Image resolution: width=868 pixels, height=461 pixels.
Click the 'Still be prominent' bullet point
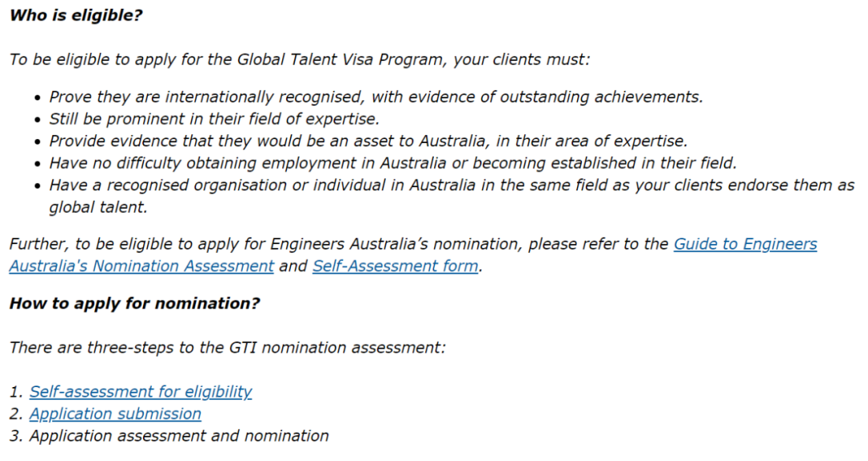(x=215, y=119)
